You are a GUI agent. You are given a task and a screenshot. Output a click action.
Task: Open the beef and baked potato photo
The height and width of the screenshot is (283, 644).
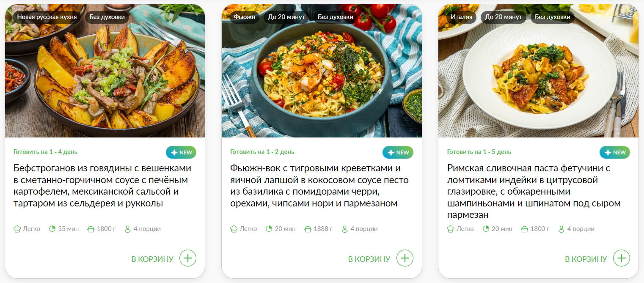[x=105, y=71]
